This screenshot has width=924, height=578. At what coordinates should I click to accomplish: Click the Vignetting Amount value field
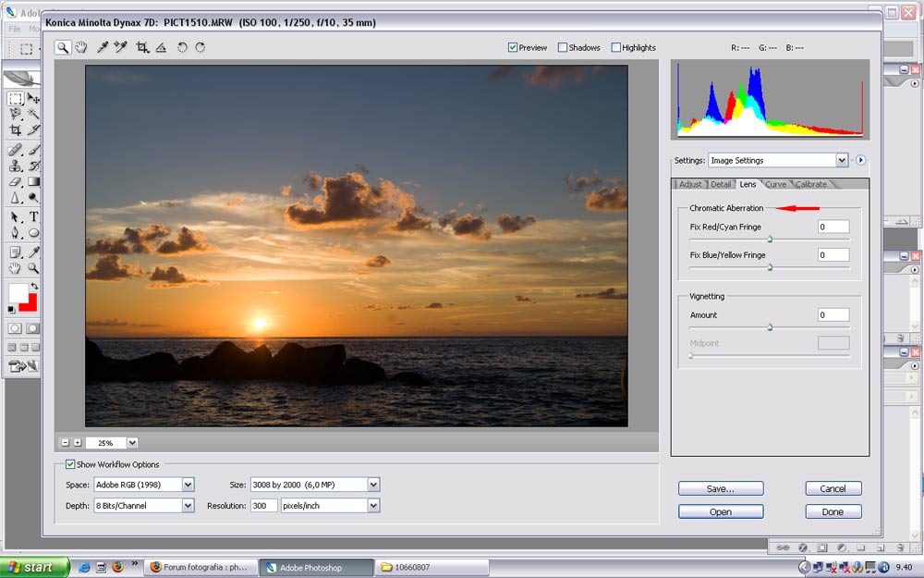pyautogui.click(x=833, y=315)
